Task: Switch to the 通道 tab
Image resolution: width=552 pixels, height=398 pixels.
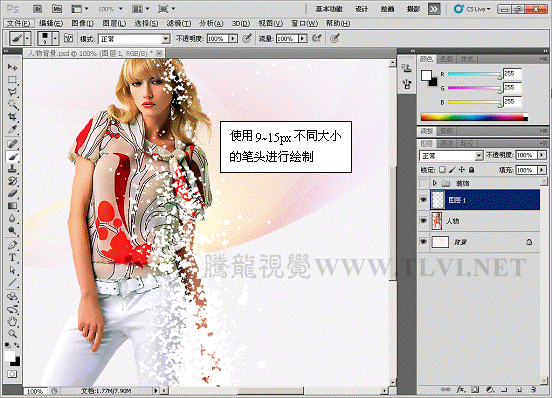Action: pyautogui.click(x=446, y=143)
